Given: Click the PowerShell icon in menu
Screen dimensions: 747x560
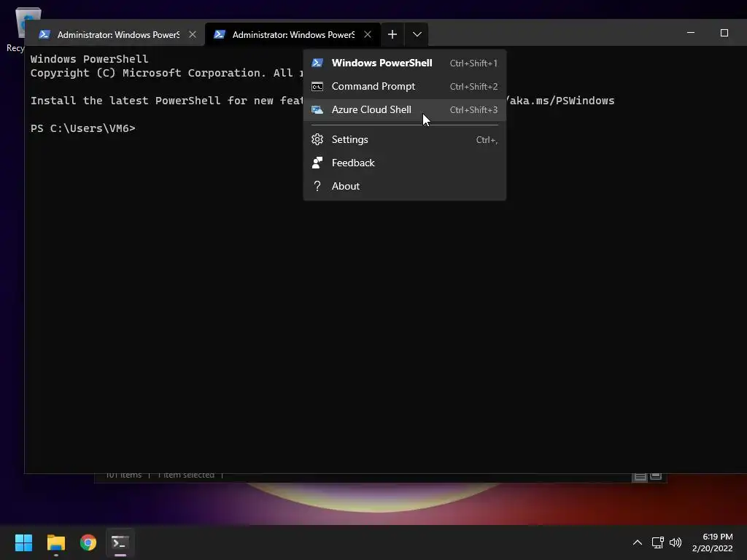Looking at the screenshot, I should (317, 63).
